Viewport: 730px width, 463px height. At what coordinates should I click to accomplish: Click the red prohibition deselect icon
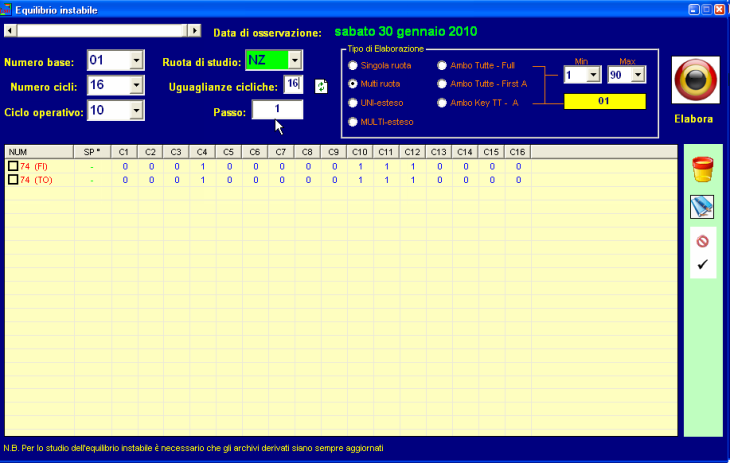tap(702, 241)
